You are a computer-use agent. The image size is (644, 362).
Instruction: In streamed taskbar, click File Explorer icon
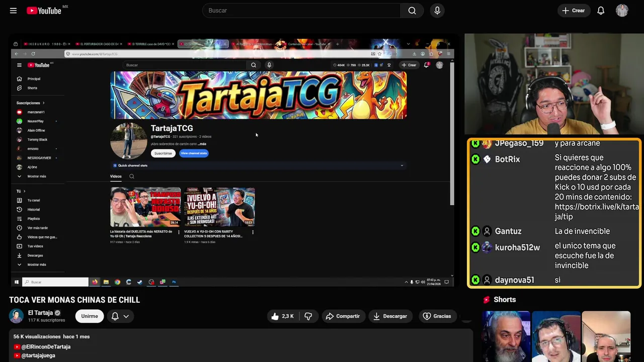pos(106,282)
